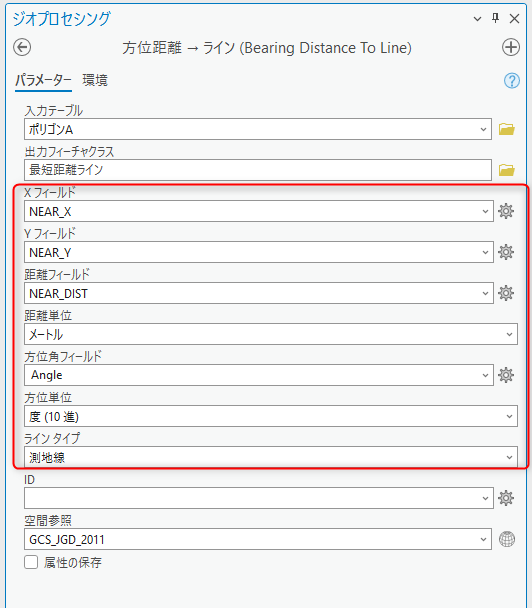Expand the 方位単位 dropdown showing 度 (10 進)

click(x=271, y=416)
